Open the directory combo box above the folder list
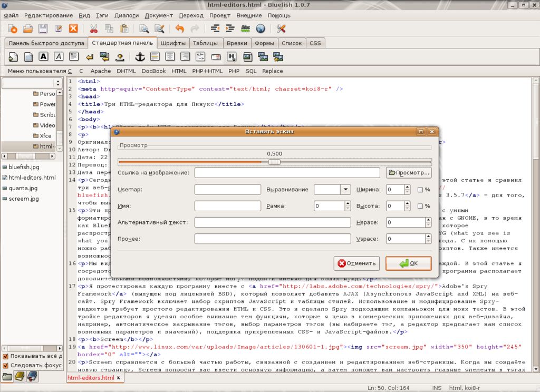Screen dimensions: 540x392 [x=32, y=83]
